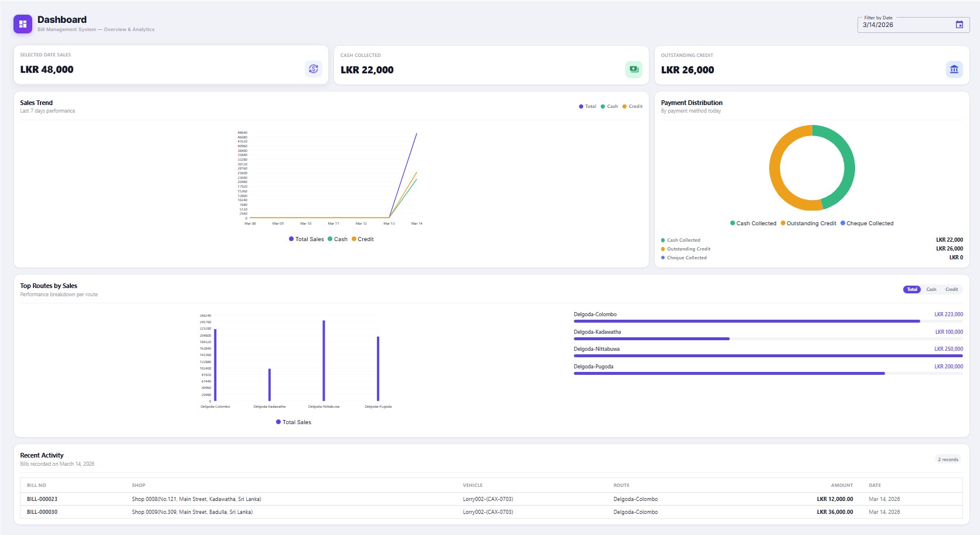Switch to the Credit tab in Top Routes
This screenshot has height=535, width=980.
(951, 289)
